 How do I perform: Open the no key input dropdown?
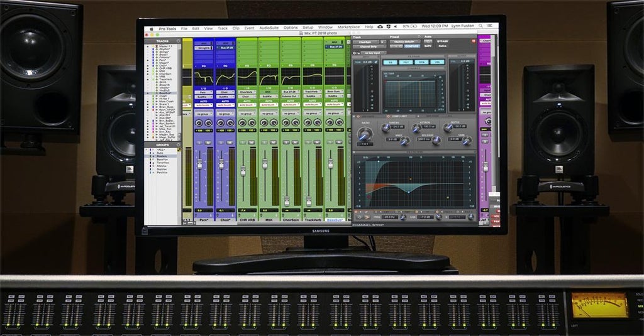[x=374, y=53]
